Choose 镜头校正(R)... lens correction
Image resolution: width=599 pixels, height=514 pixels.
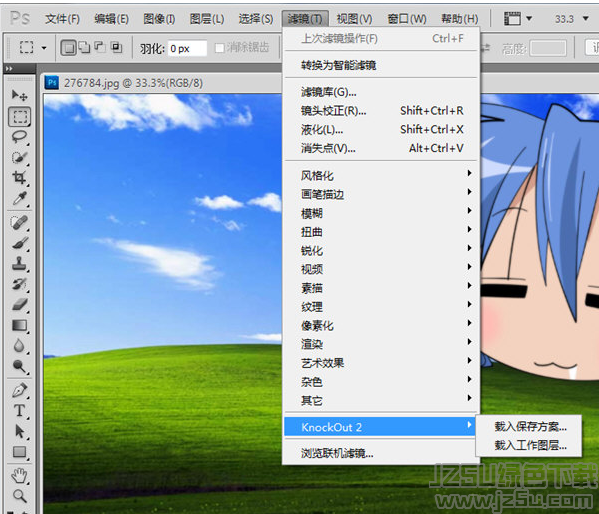[x=382, y=110]
